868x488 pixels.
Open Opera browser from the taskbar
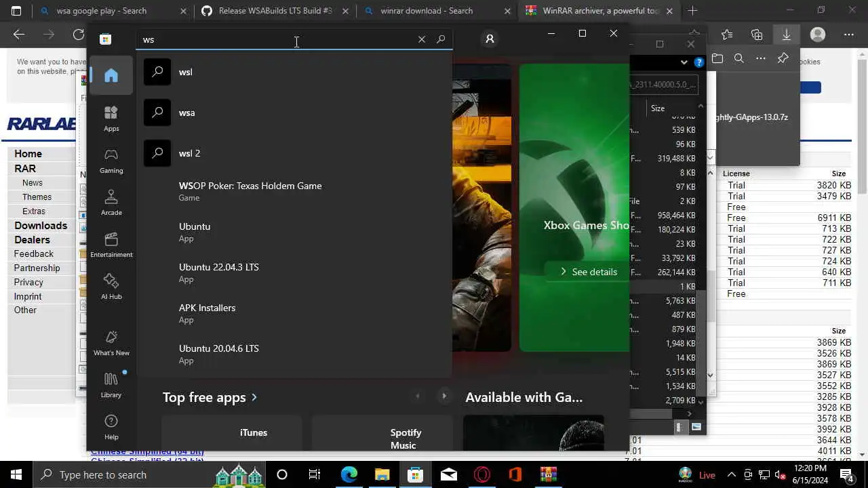tap(482, 474)
